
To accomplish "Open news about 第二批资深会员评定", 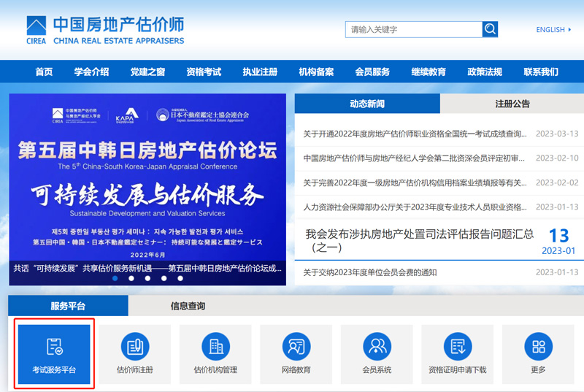I will [414, 158].
